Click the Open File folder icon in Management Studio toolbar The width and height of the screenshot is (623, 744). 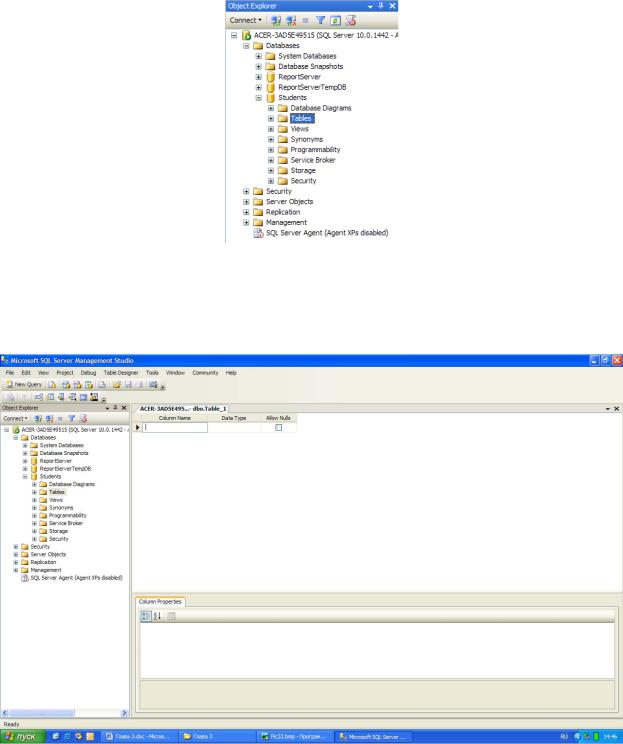point(117,385)
